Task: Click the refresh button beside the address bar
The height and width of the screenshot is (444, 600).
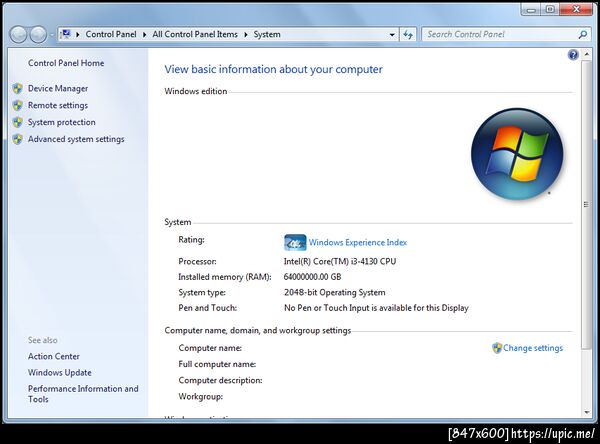Action: point(408,34)
